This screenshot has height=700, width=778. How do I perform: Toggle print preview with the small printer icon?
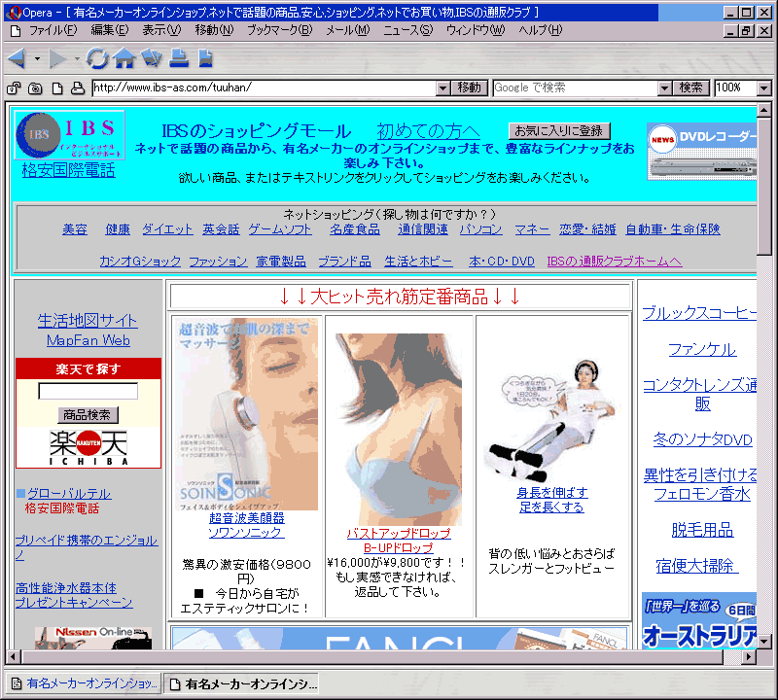(x=78, y=88)
